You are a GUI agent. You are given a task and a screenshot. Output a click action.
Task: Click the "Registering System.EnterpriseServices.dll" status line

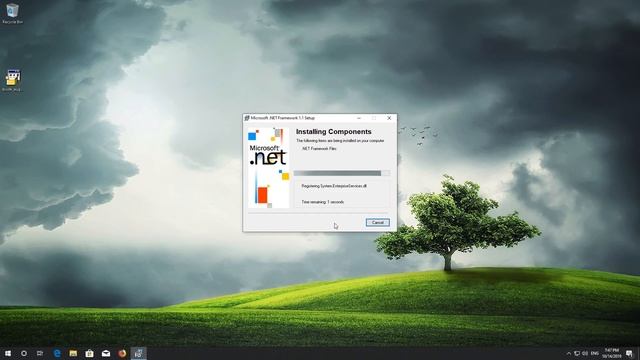pos(334,186)
